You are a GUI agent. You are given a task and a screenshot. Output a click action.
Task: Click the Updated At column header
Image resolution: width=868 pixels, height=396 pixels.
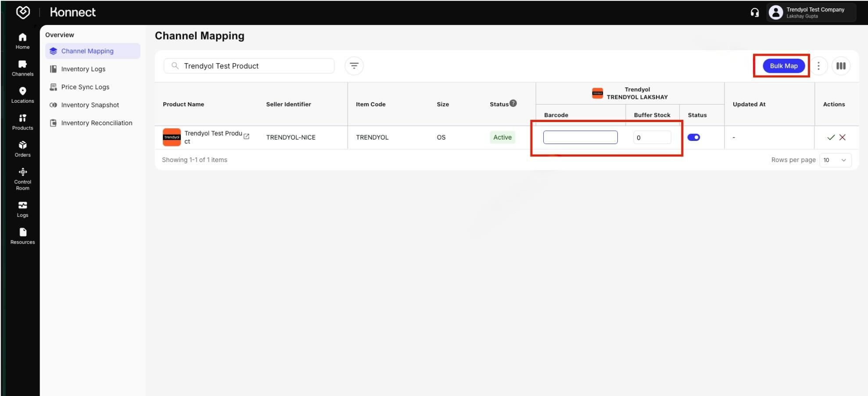tap(749, 104)
